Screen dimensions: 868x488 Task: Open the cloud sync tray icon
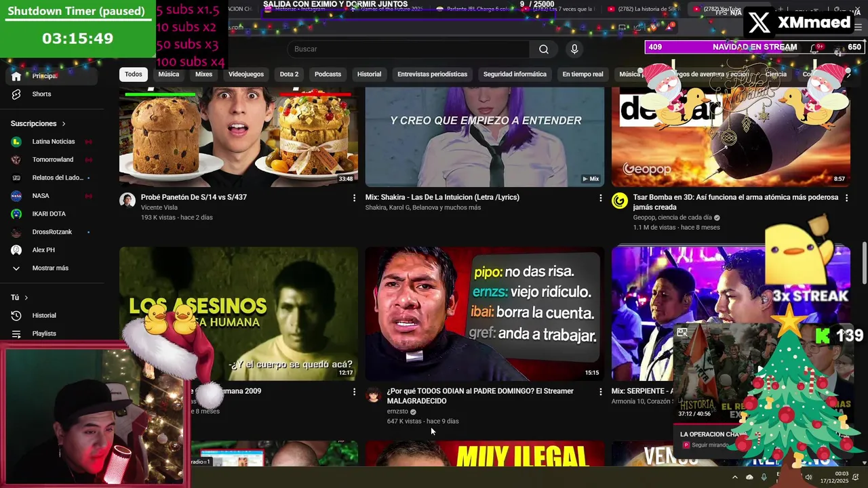click(749, 477)
